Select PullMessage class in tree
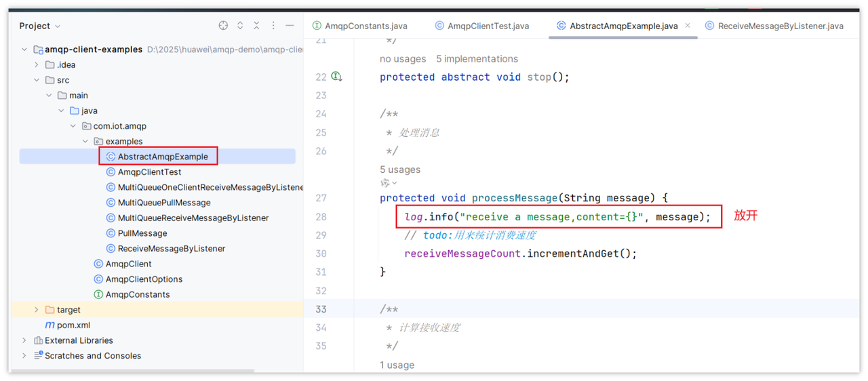The image size is (868, 381). click(142, 233)
